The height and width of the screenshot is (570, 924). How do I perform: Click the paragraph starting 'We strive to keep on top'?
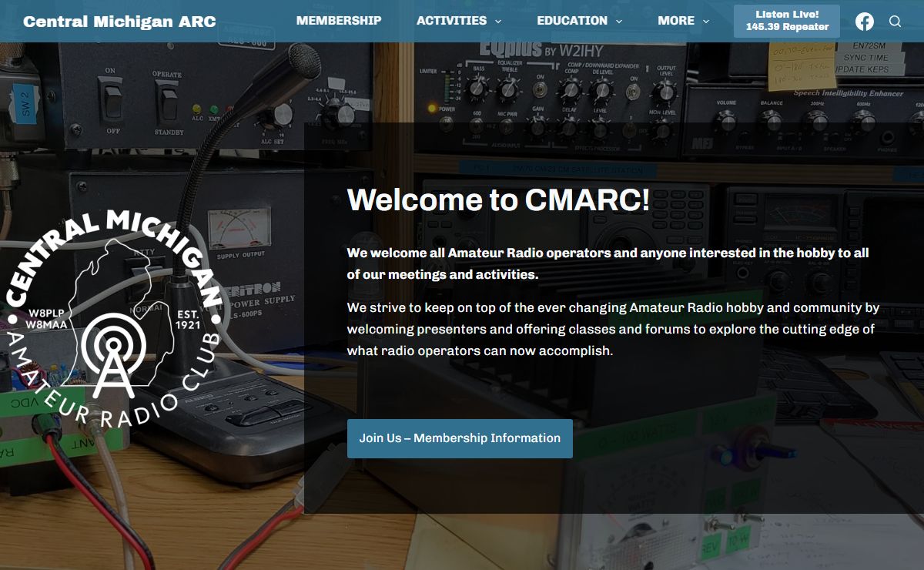coord(613,329)
